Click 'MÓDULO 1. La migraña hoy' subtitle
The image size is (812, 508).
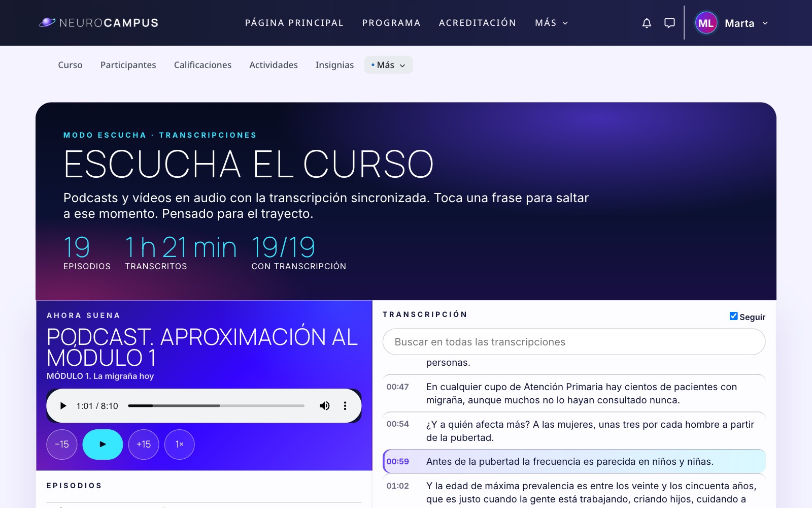100,376
